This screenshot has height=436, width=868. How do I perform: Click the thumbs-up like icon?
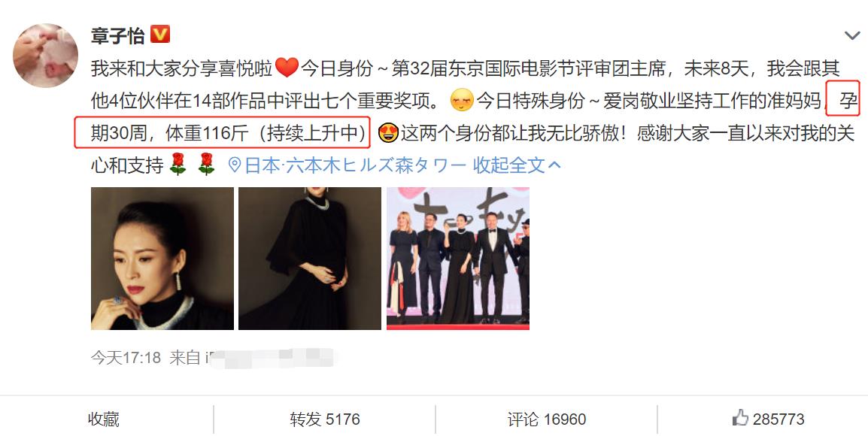click(x=740, y=418)
